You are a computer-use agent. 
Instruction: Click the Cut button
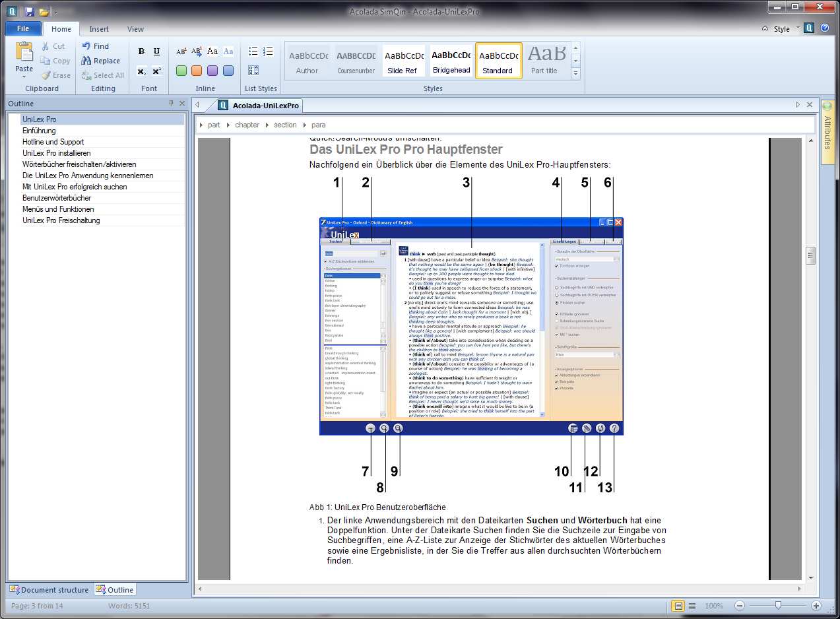(x=53, y=46)
